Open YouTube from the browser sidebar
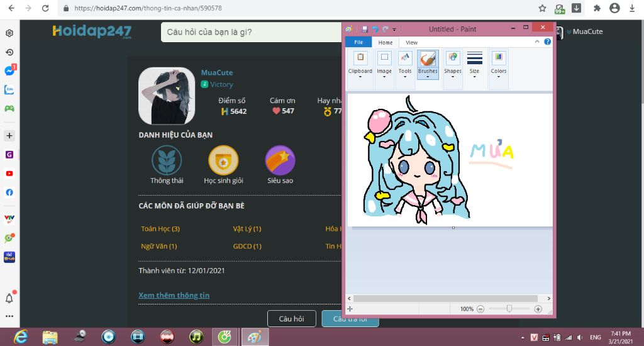The height and width of the screenshot is (346, 644). [9, 174]
